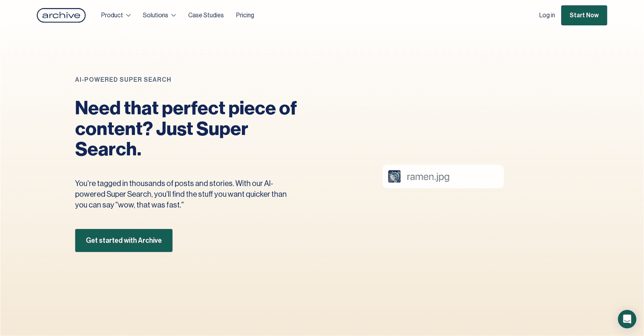The height and width of the screenshot is (336, 644).
Task: Click the headline's first line "Need that perfect piece of"
Action: [186, 108]
